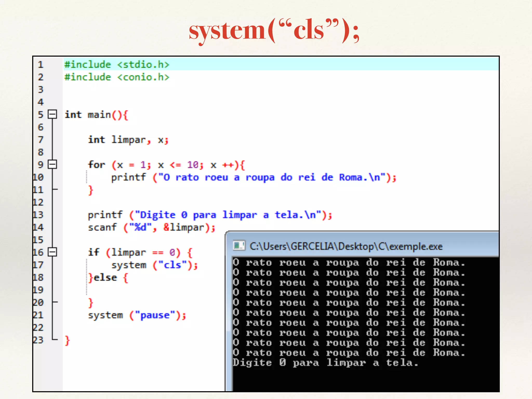Viewport: 532px width, 399px height.
Task: Click the }else { line
Action: click(108, 278)
